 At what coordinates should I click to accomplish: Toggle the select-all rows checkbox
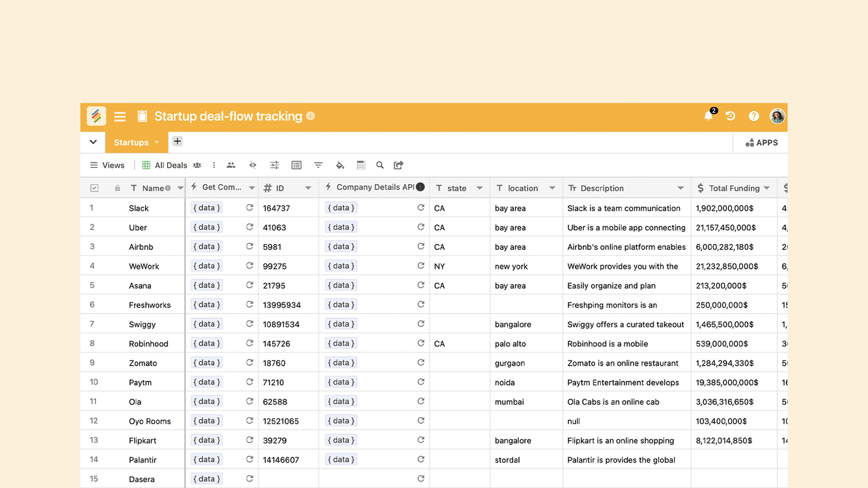(94, 188)
